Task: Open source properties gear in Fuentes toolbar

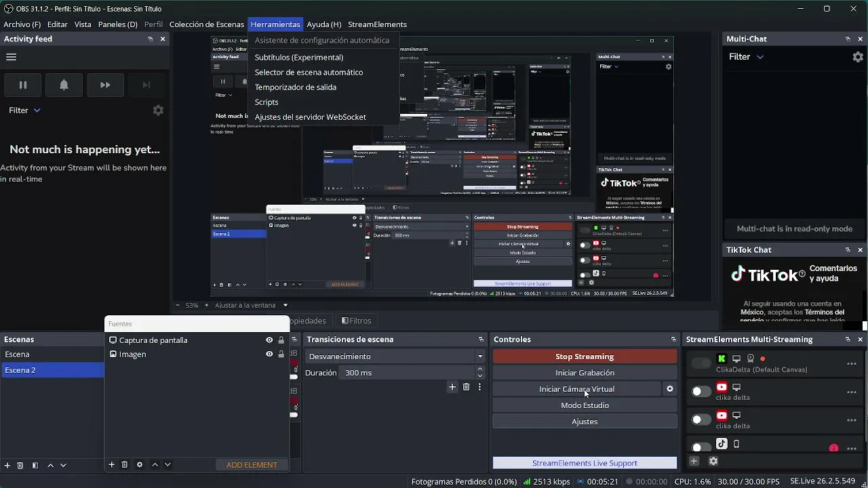Action: (140, 464)
